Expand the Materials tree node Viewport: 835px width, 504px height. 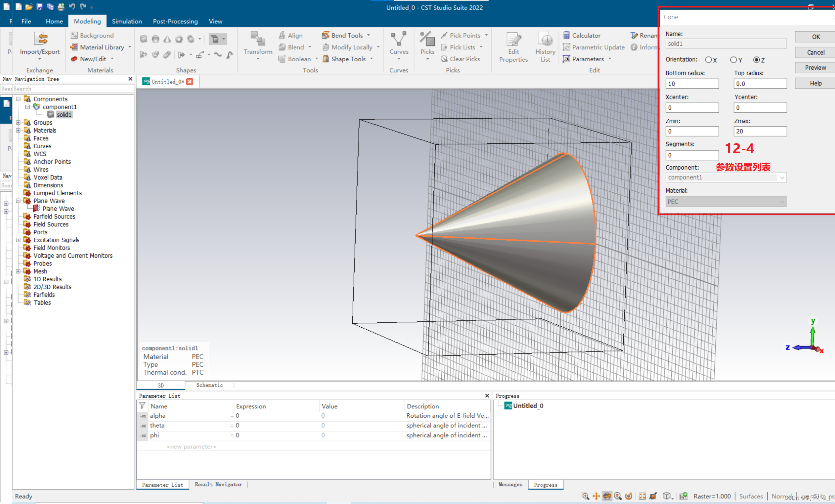click(x=18, y=130)
